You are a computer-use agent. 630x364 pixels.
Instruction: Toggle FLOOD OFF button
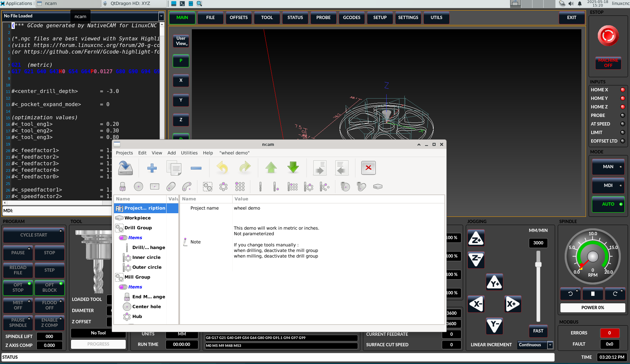coord(50,305)
